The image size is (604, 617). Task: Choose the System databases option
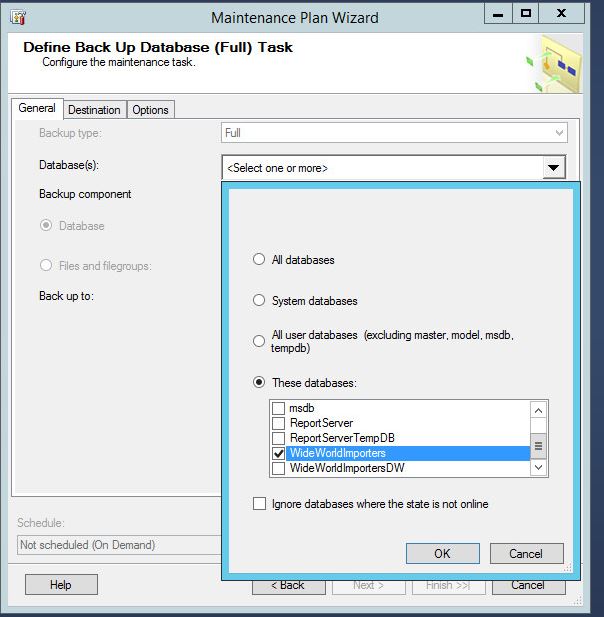point(260,301)
